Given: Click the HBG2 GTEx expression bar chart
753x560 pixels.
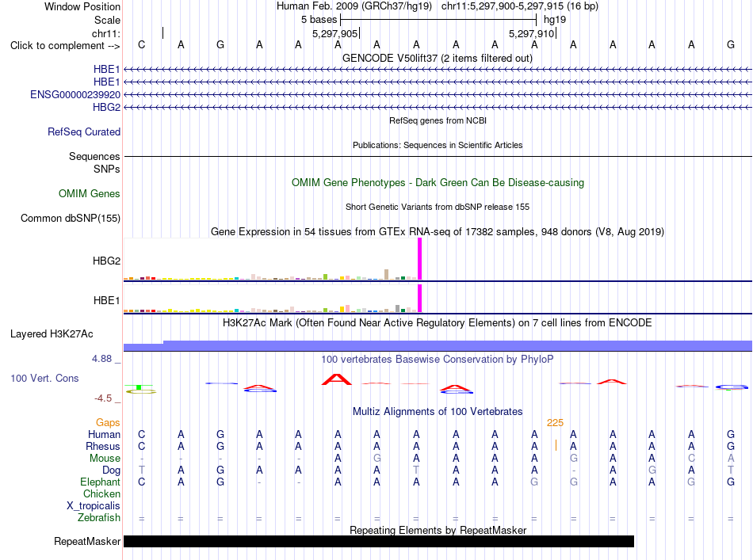Looking at the screenshot, I should tap(273, 260).
